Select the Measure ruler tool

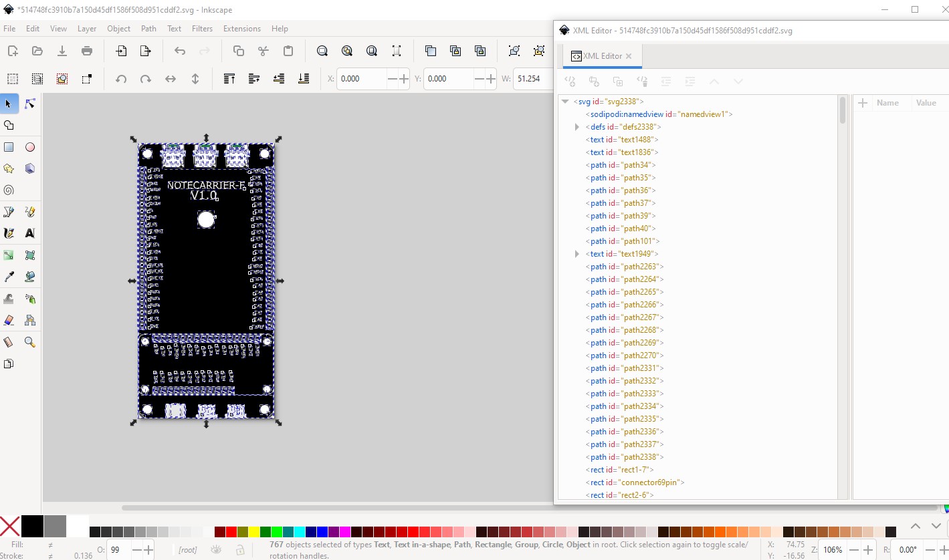9,342
